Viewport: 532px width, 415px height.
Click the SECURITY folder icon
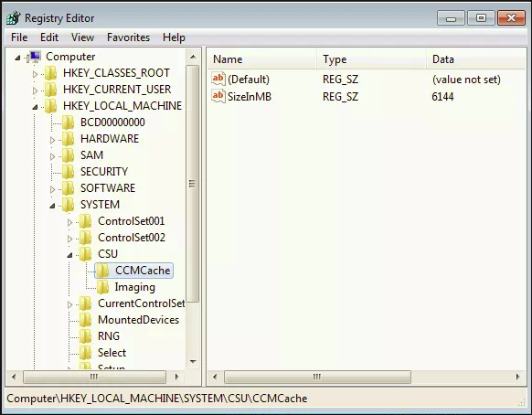[x=68, y=172]
